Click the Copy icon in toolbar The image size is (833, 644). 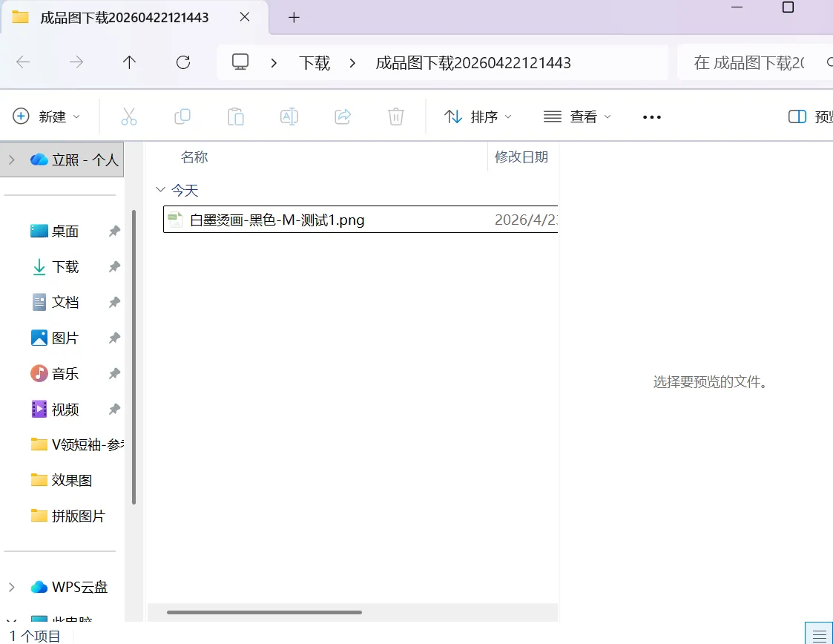(x=182, y=116)
